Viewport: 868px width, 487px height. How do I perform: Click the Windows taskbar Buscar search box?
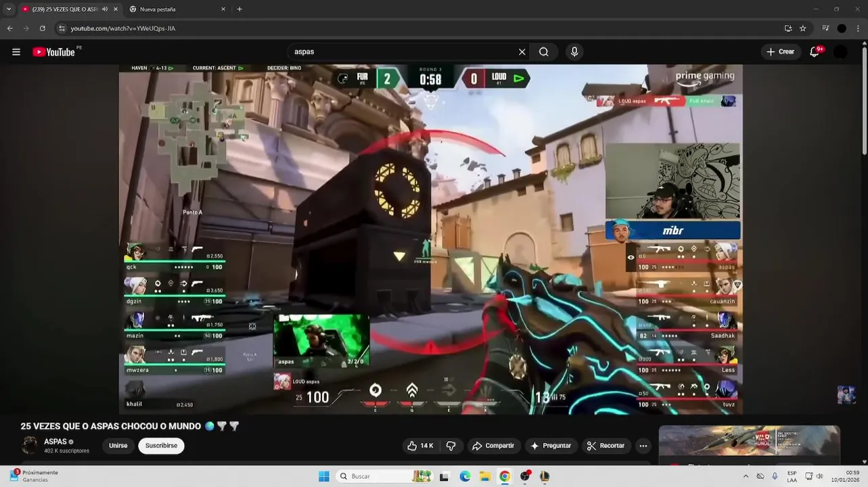[x=383, y=476]
